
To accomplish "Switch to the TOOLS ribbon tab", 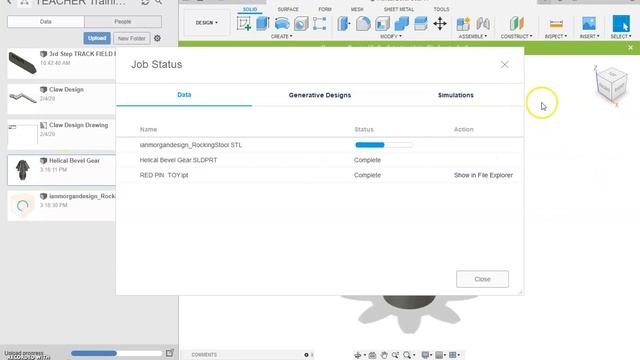I will coord(441,9).
